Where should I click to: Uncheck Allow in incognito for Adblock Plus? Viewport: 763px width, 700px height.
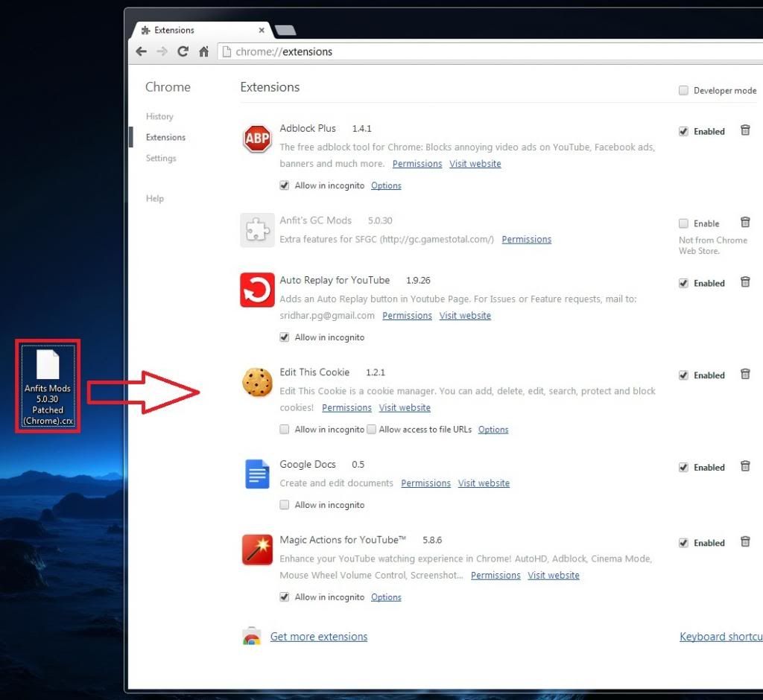284,185
